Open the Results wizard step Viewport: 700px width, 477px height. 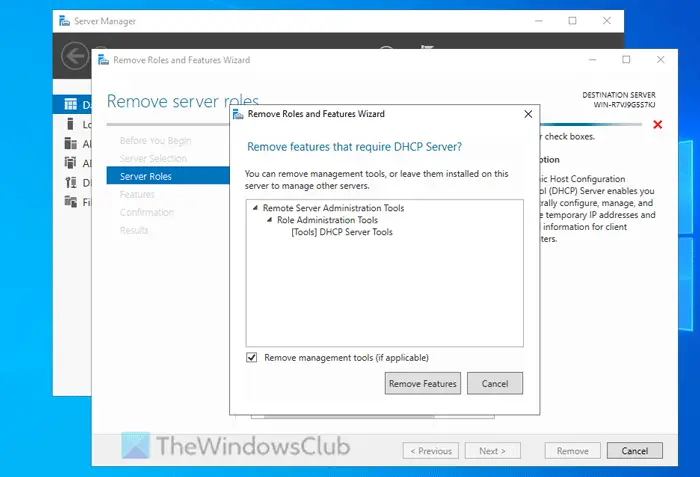click(134, 230)
